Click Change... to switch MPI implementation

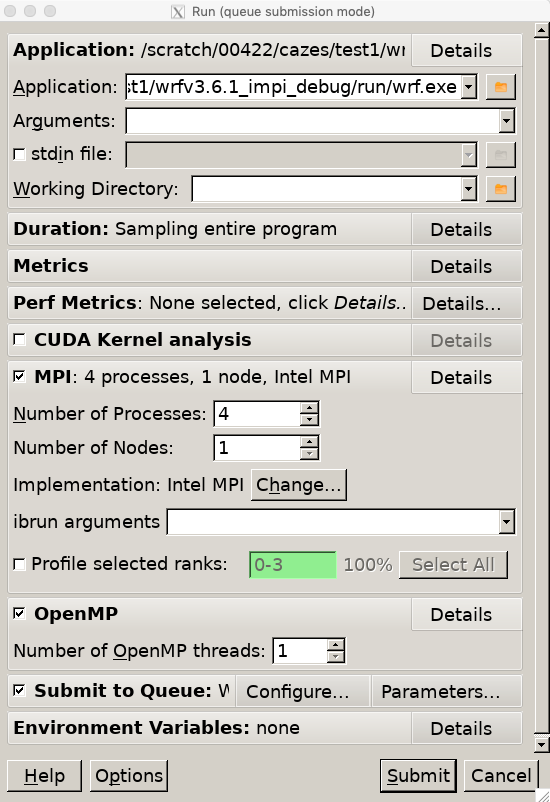pos(299,485)
